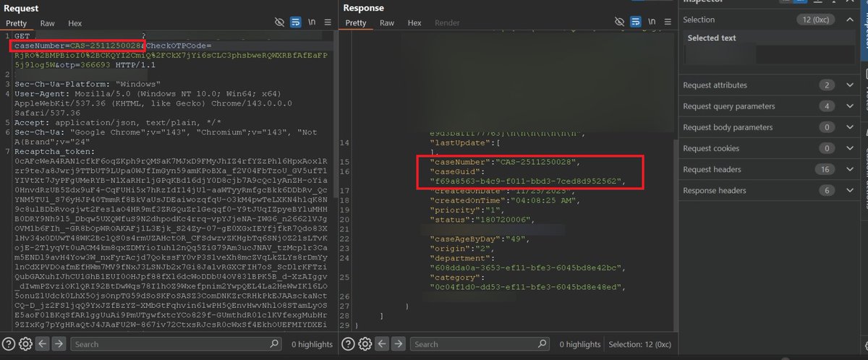Select Hex tab in Response panel
Screen dimensions: 868x360
click(x=414, y=23)
